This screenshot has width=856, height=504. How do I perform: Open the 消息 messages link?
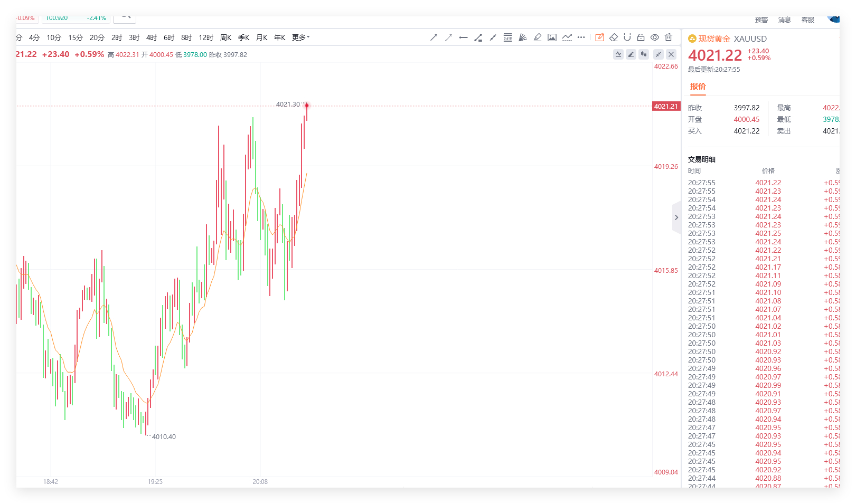(784, 20)
